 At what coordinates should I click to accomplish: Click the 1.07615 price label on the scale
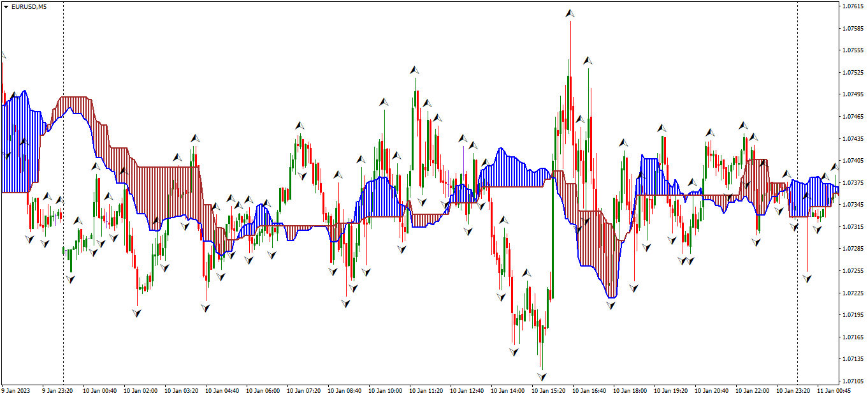point(854,6)
